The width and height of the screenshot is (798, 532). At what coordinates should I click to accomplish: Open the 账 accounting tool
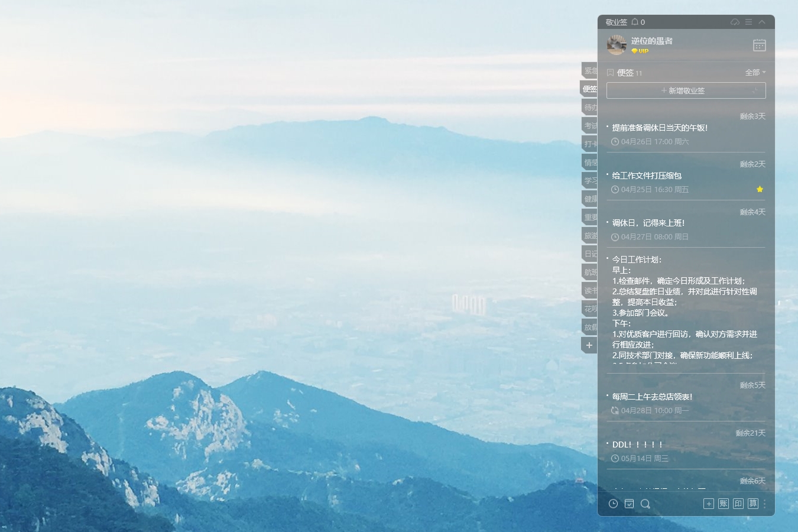coord(724,504)
